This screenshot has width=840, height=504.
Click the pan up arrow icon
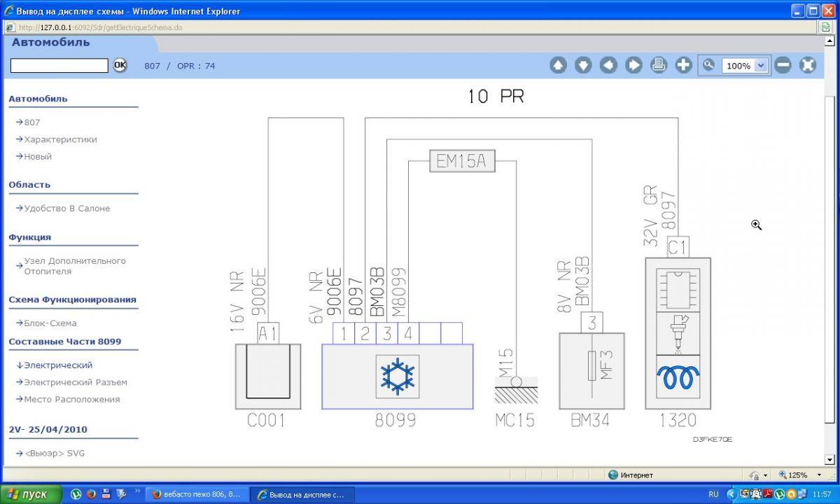[x=558, y=65]
